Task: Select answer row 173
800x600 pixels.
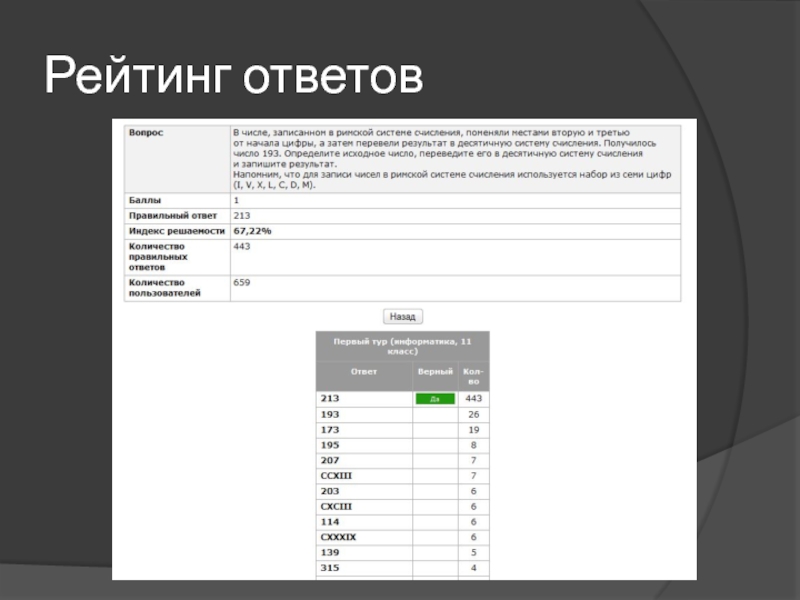Action: [x=330, y=430]
